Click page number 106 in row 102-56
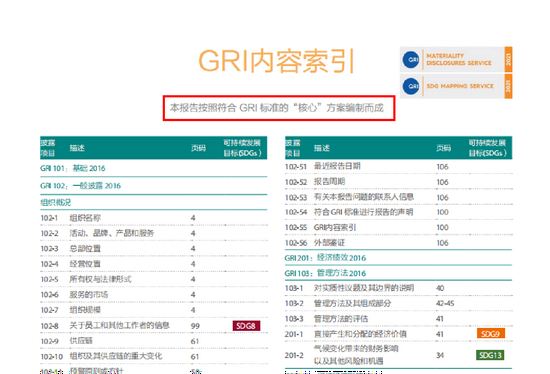Viewport: 550px width, 374px height. click(443, 243)
